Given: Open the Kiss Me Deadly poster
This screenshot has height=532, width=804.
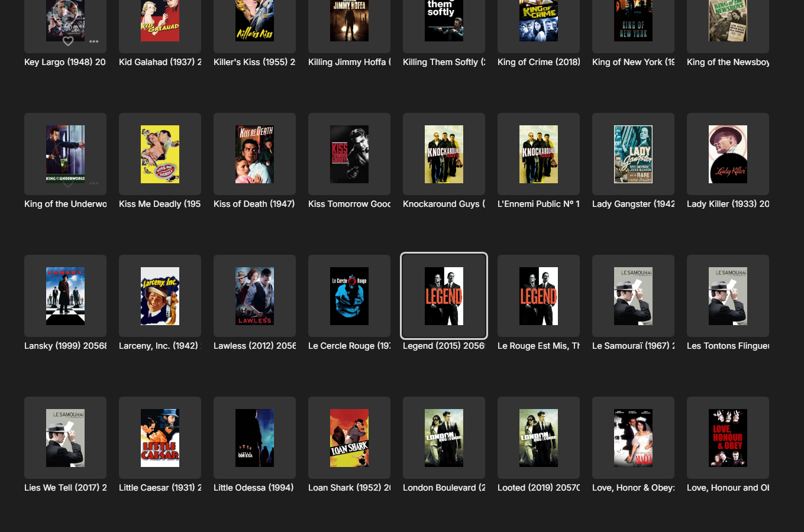Looking at the screenshot, I should pos(160,154).
